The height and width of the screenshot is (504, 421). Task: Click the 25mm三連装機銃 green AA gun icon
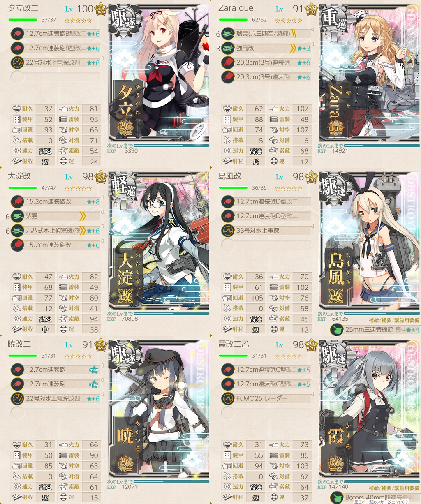[x=337, y=330]
